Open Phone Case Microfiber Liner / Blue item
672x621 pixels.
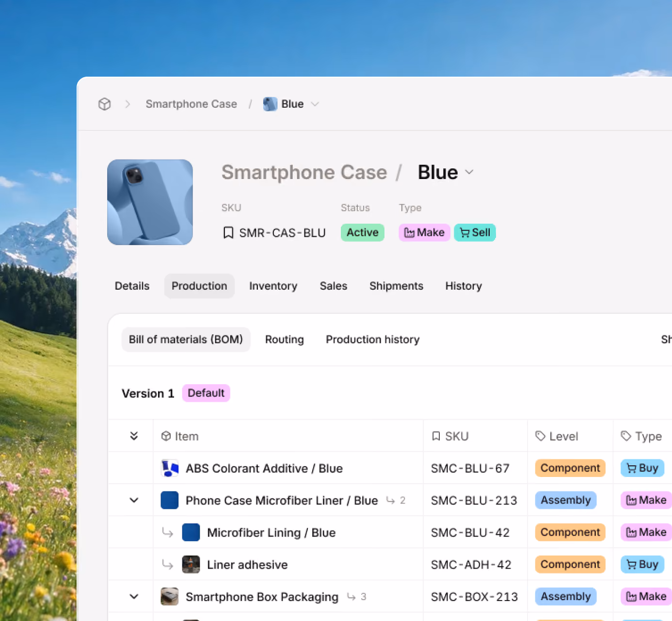point(282,500)
